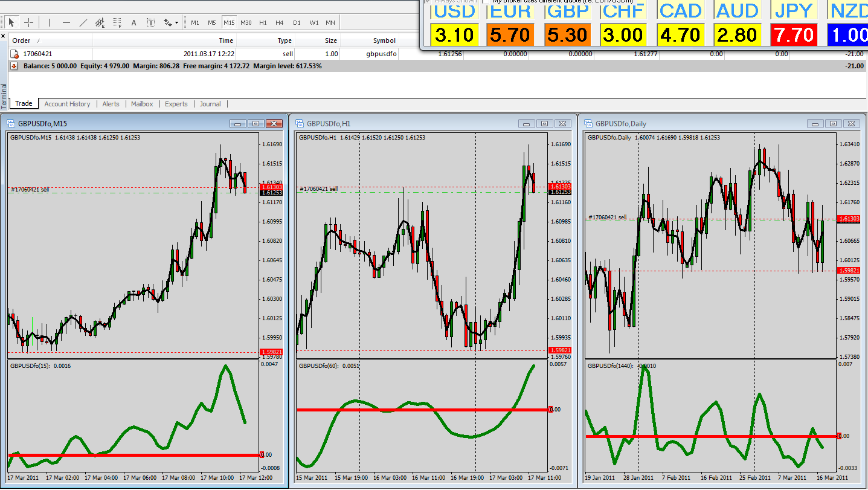The height and width of the screenshot is (490, 868).
Task: Click the USD strength value 3.10
Action: (x=455, y=34)
